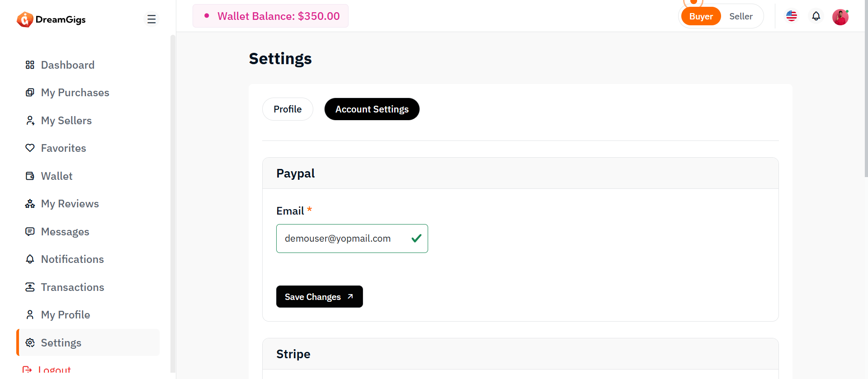Open My Reviews in sidebar
This screenshot has height=379, width=868.
click(x=70, y=204)
